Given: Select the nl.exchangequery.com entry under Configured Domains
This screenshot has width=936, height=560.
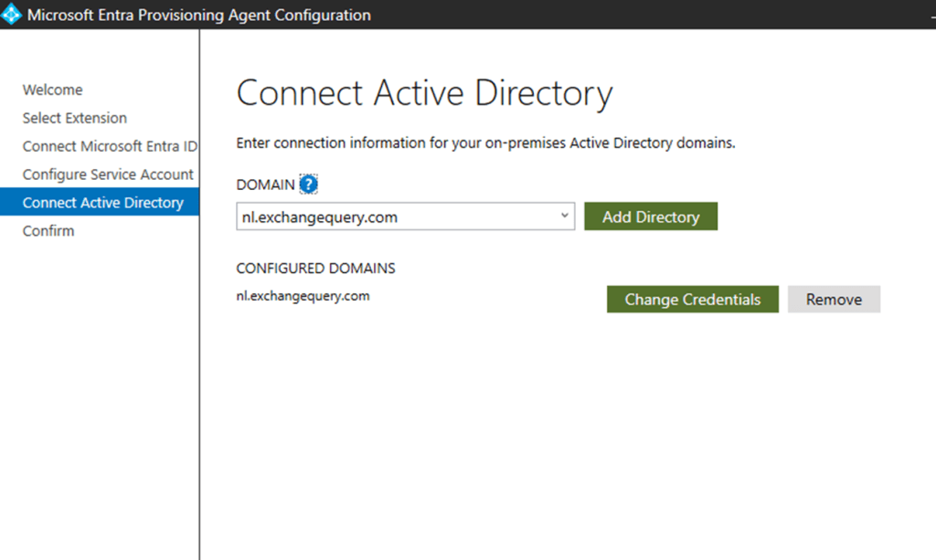Looking at the screenshot, I should coord(303,296).
